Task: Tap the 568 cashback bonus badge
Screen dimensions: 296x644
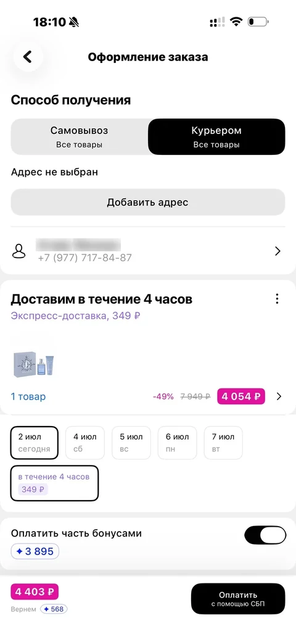Action: click(54, 609)
